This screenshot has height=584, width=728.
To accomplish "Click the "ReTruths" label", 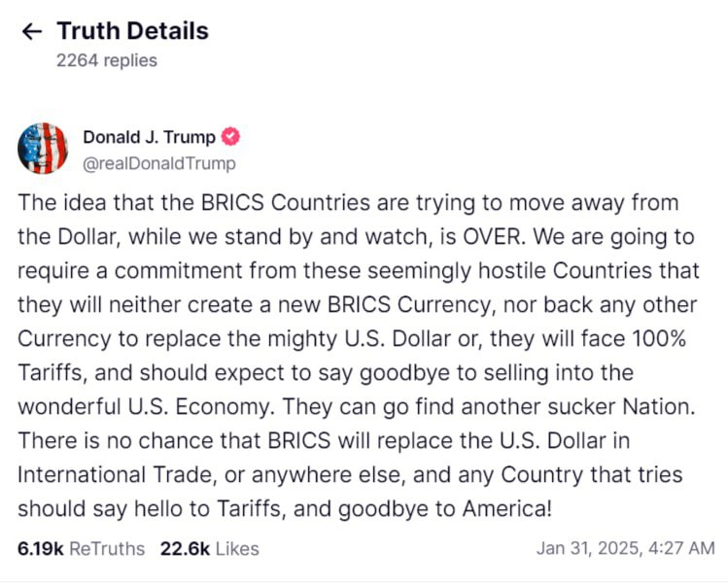I will 107,549.
